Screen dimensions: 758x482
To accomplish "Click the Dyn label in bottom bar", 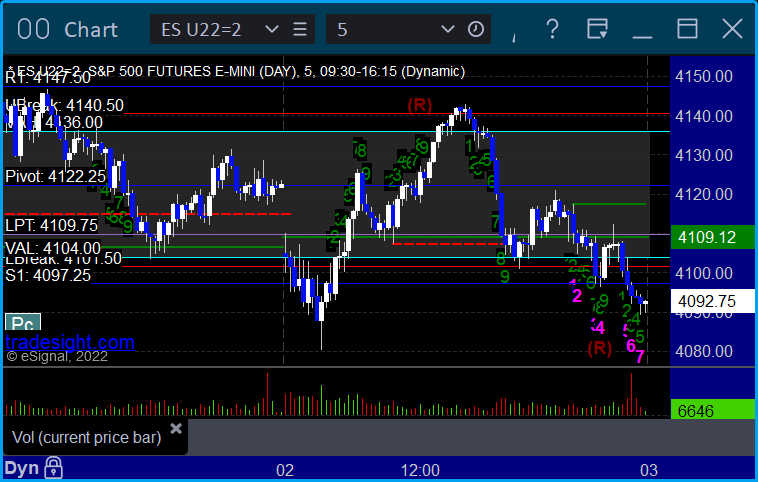I will coord(22,468).
